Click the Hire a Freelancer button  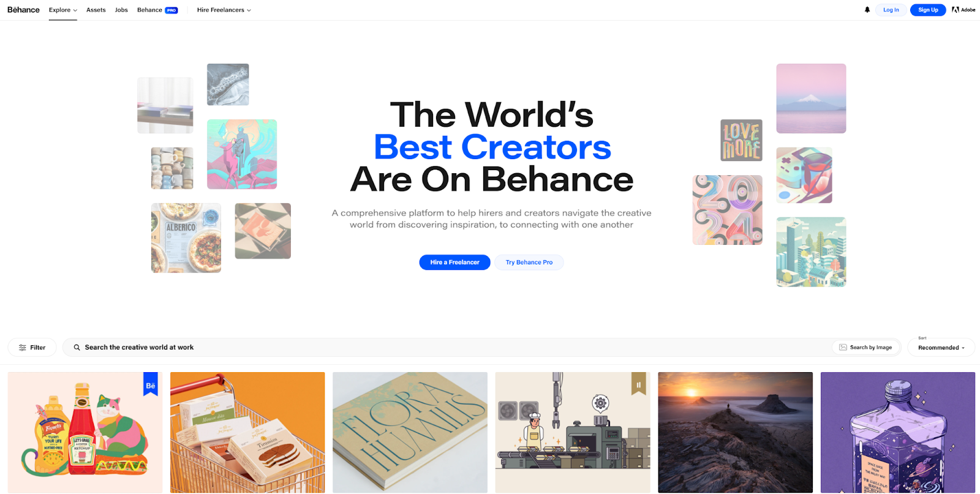[x=454, y=263]
